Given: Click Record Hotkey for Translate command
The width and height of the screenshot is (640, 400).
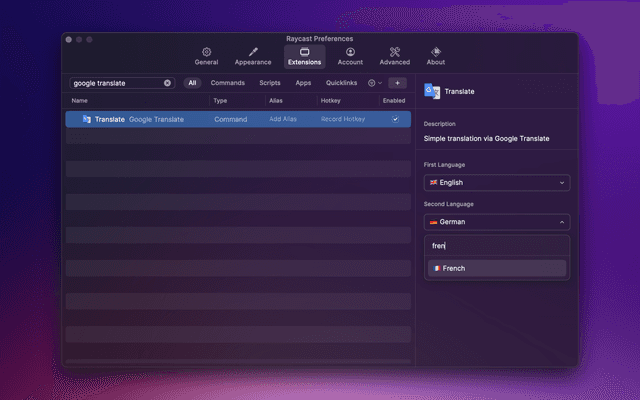Looking at the screenshot, I should (x=343, y=119).
